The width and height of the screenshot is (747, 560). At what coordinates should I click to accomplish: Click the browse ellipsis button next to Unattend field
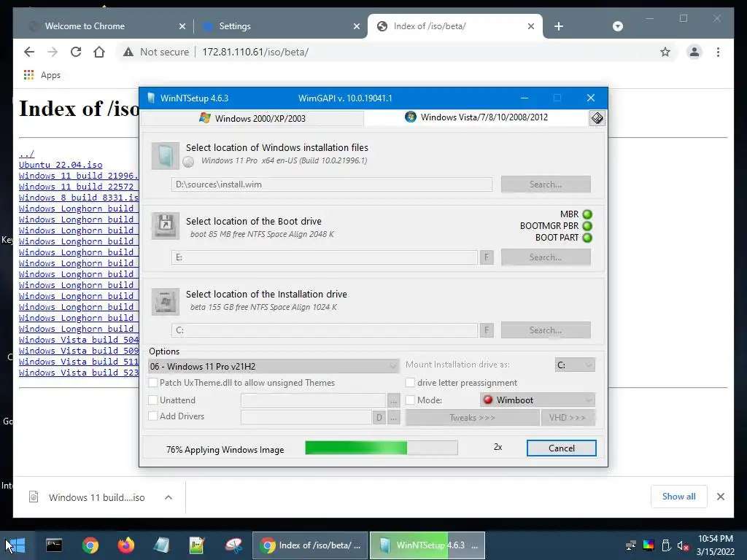click(x=393, y=400)
